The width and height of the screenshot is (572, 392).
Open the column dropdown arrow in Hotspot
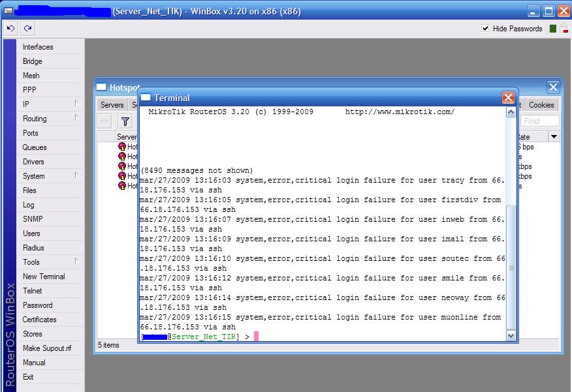pyautogui.click(x=554, y=137)
